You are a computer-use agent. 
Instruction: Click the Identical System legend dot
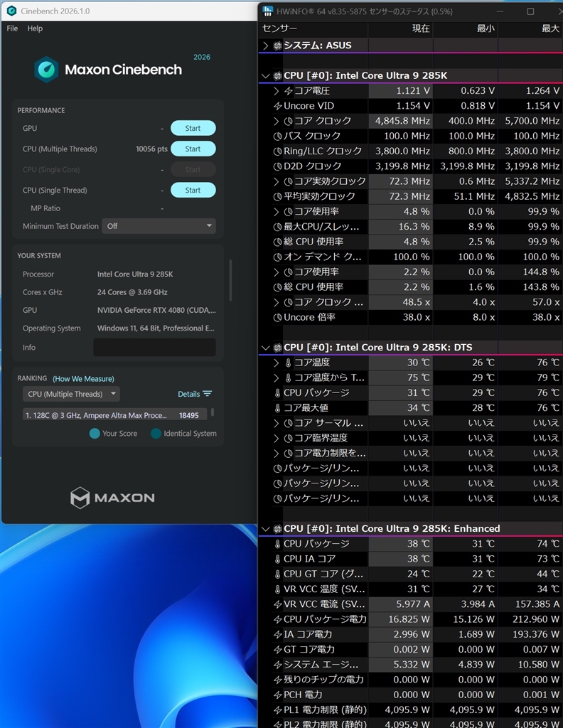pyautogui.click(x=156, y=434)
